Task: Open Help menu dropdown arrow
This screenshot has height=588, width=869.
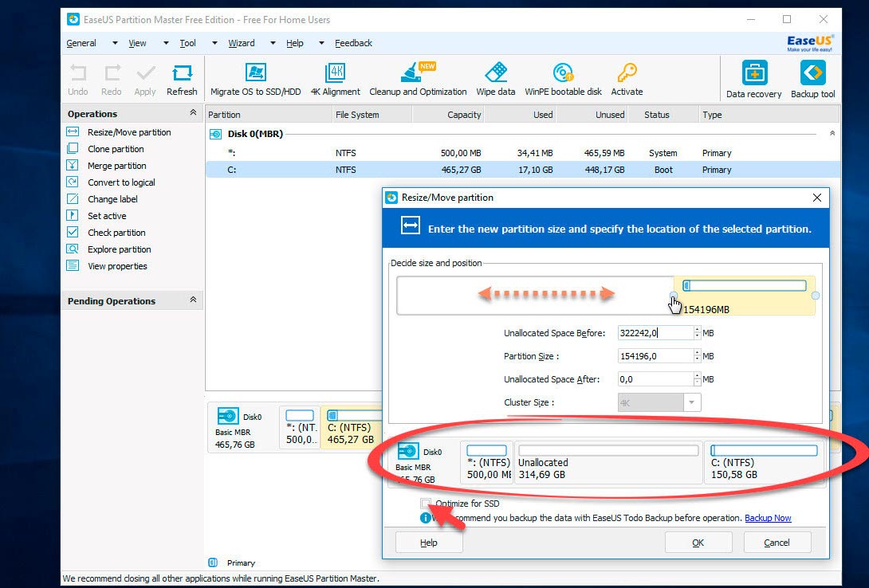Action: 321,43
